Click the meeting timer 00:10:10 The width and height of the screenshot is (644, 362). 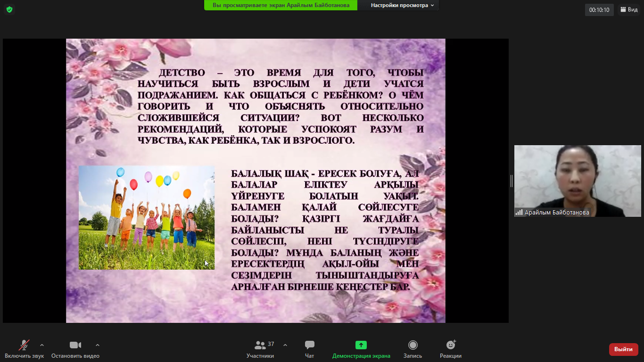click(x=599, y=10)
